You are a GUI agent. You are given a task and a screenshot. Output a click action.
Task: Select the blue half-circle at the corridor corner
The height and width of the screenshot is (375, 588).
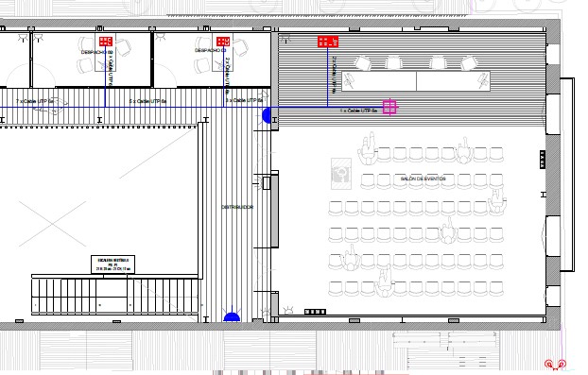(x=267, y=115)
